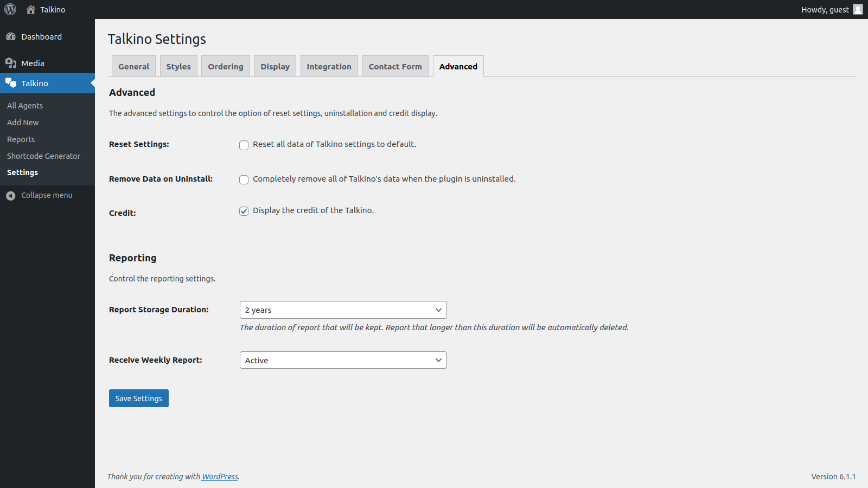Click the Media menu label

33,63
